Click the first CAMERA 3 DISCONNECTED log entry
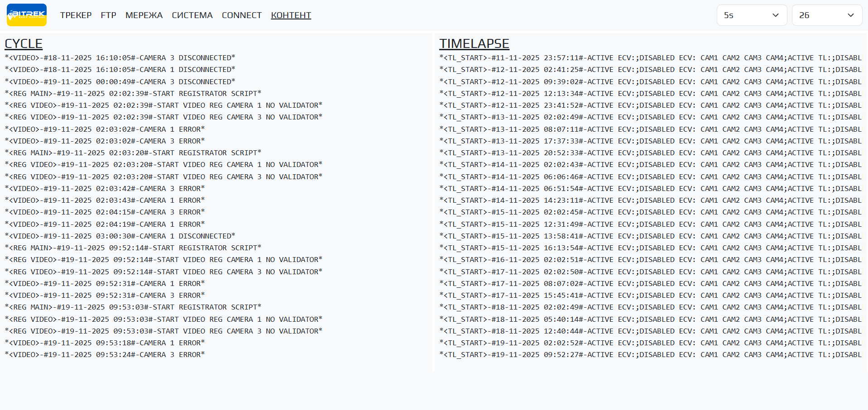 tap(120, 58)
